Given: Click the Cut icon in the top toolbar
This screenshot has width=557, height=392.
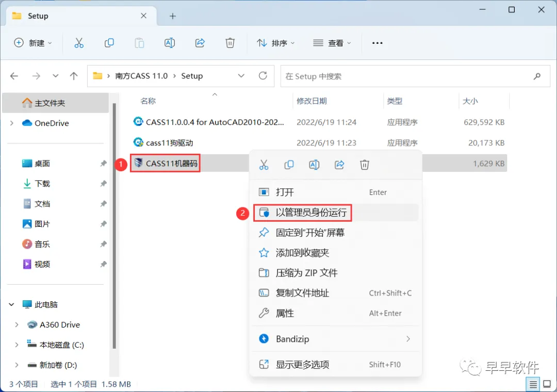Looking at the screenshot, I should 78,43.
